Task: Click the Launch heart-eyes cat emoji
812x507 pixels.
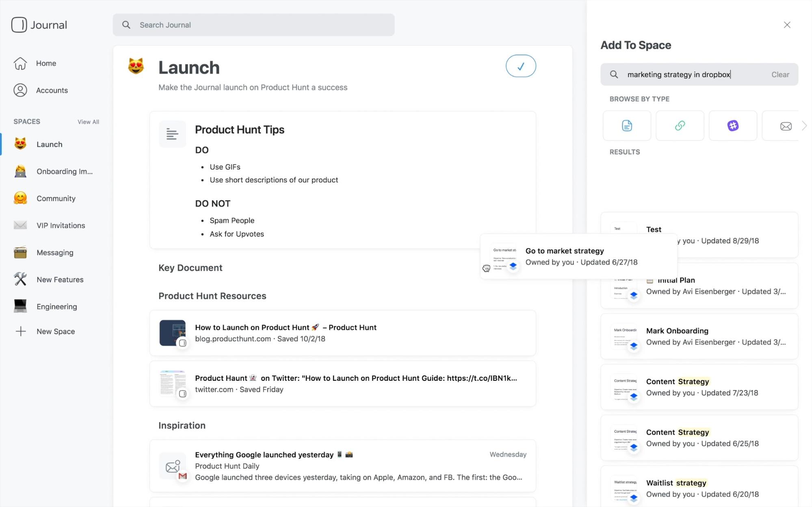Action: (136, 66)
